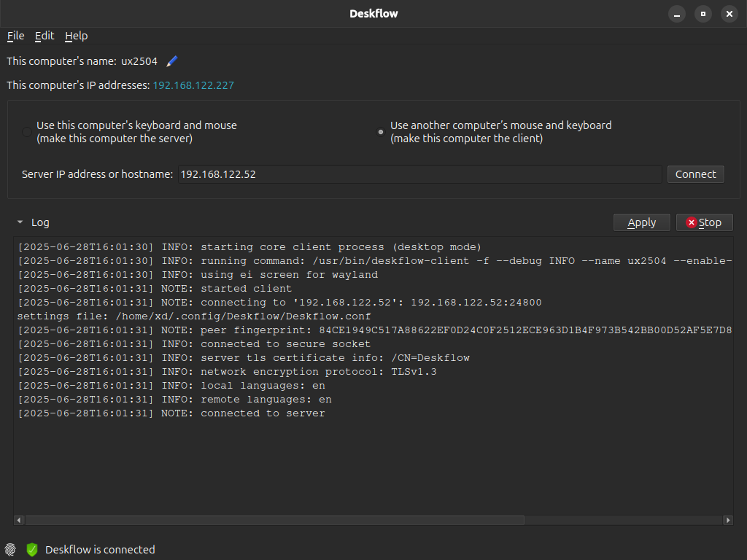
Task: Select the client mode radio button
Action: 381,132
